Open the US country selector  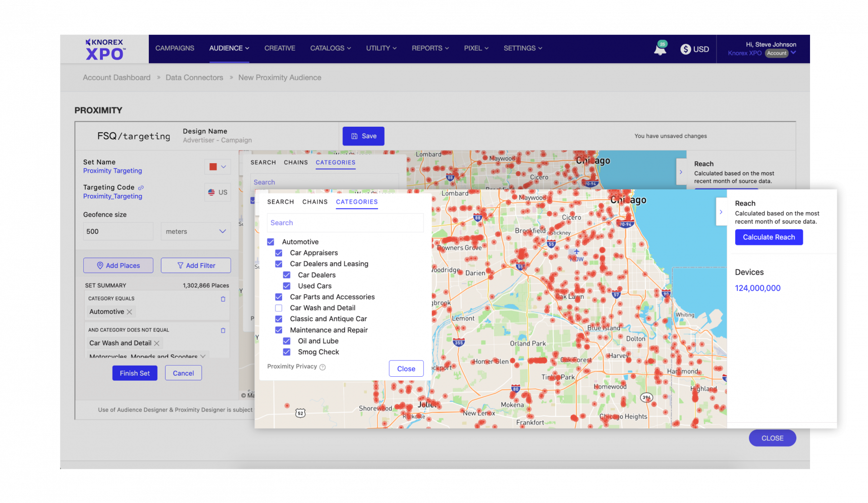click(218, 193)
